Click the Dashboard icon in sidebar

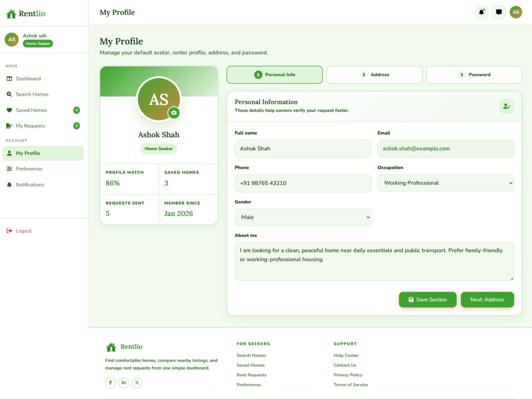[x=9, y=79]
